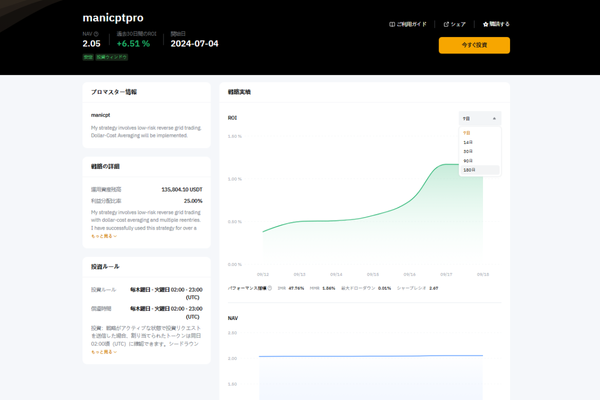Click the info icon beside NAV label

pyautogui.click(x=97, y=33)
